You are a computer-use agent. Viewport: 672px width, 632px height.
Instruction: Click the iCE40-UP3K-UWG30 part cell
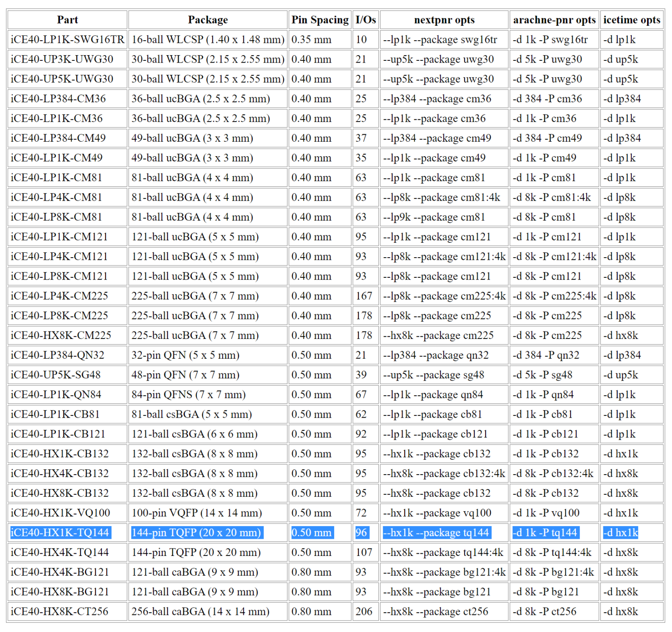tap(62, 59)
